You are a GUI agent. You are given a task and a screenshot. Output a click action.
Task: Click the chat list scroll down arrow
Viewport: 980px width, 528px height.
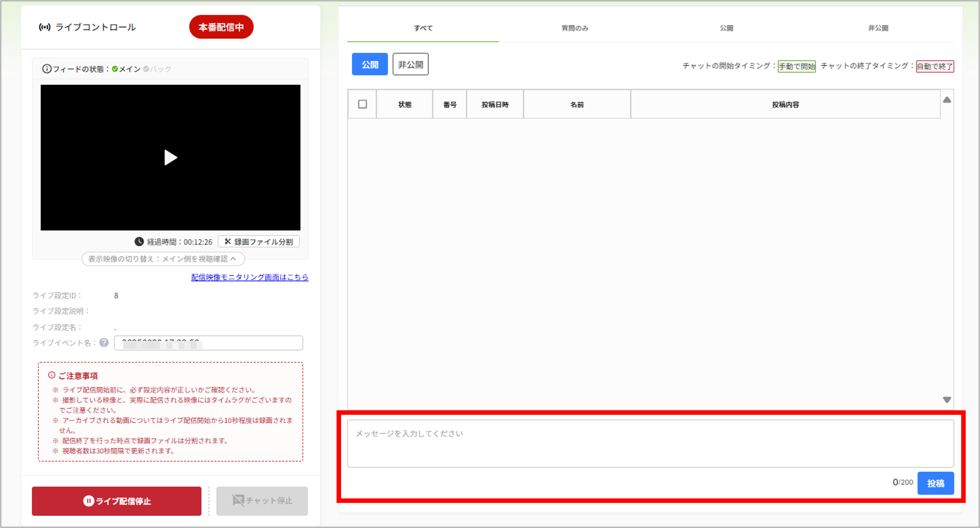947,400
